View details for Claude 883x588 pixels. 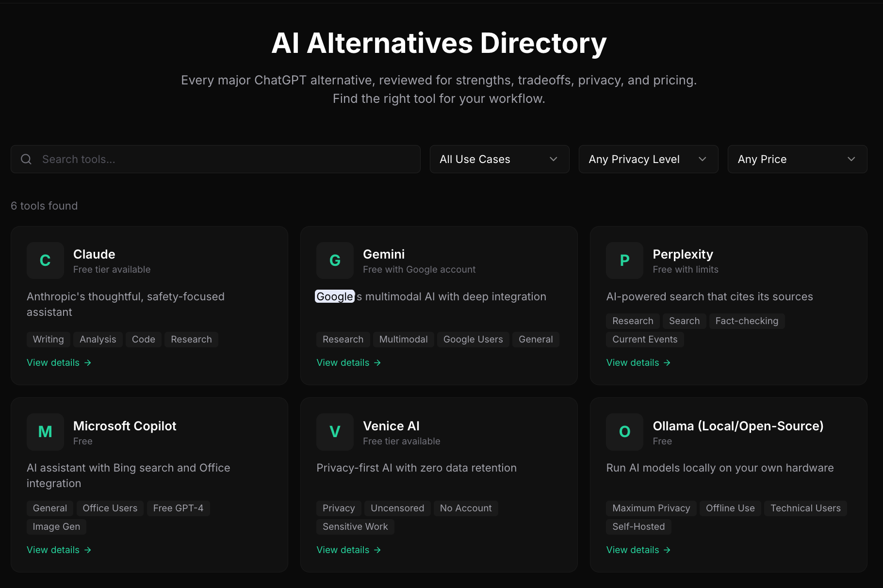(x=59, y=362)
